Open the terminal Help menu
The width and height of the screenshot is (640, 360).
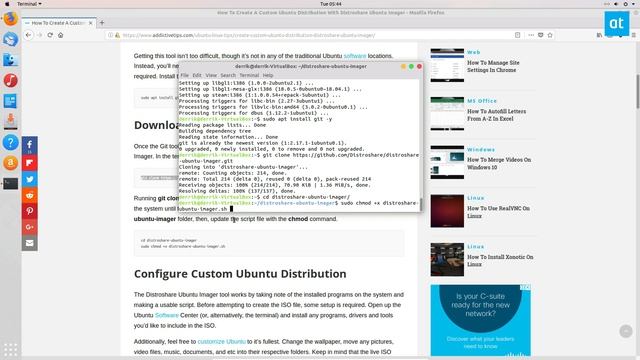point(268,75)
